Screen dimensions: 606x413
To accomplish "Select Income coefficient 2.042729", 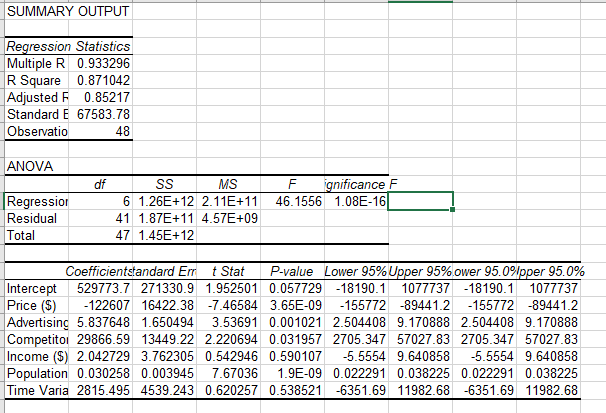I will [100, 356].
